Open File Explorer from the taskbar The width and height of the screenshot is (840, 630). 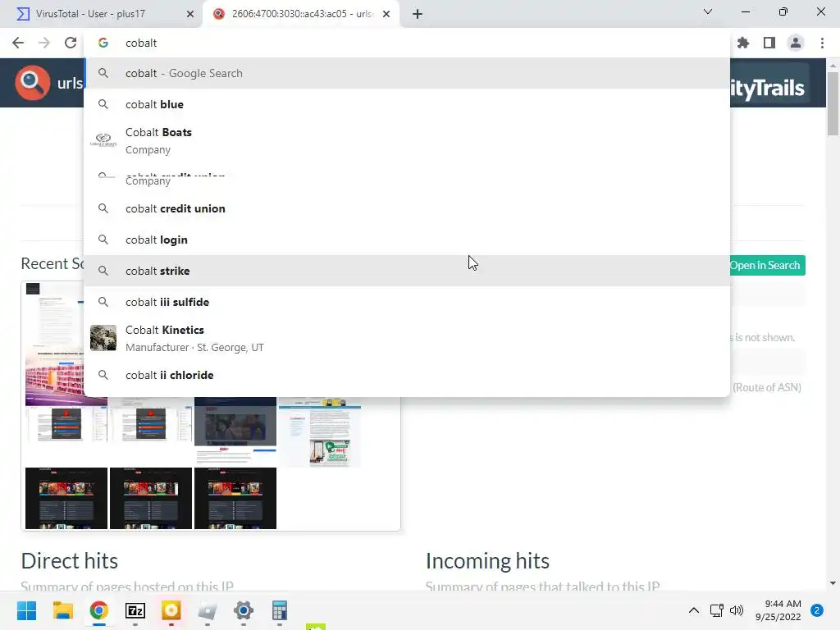[x=62, y=610]
